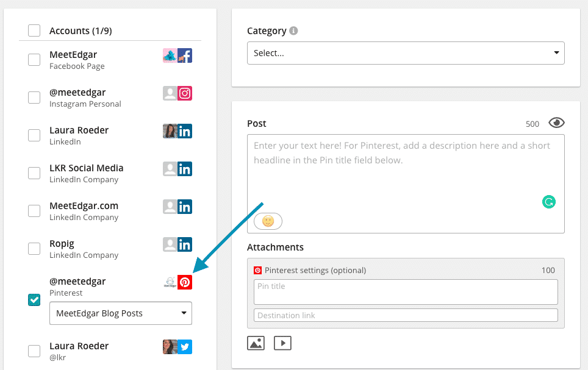Attach a video with the play icon
This screenshot has height=370, width=588.
(x=283, y=343)
